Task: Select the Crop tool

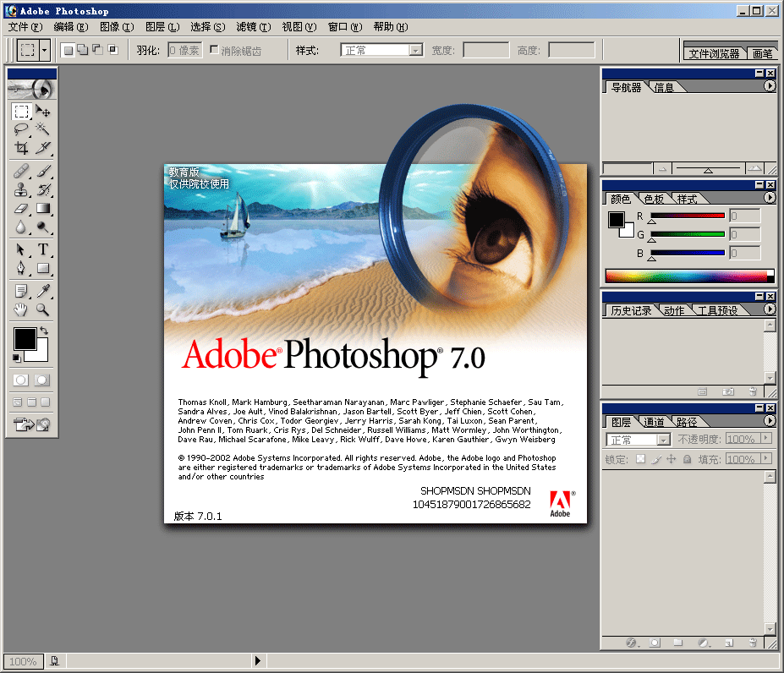Action: (x=21, y=148)
